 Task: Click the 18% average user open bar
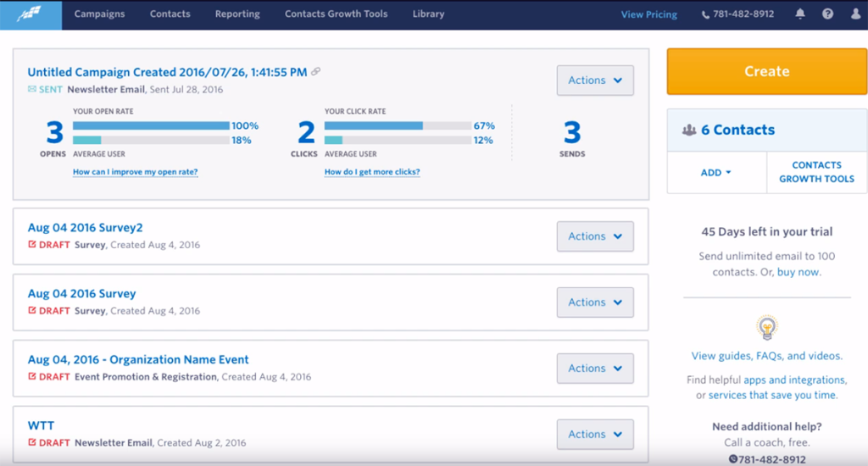(151, 140)
